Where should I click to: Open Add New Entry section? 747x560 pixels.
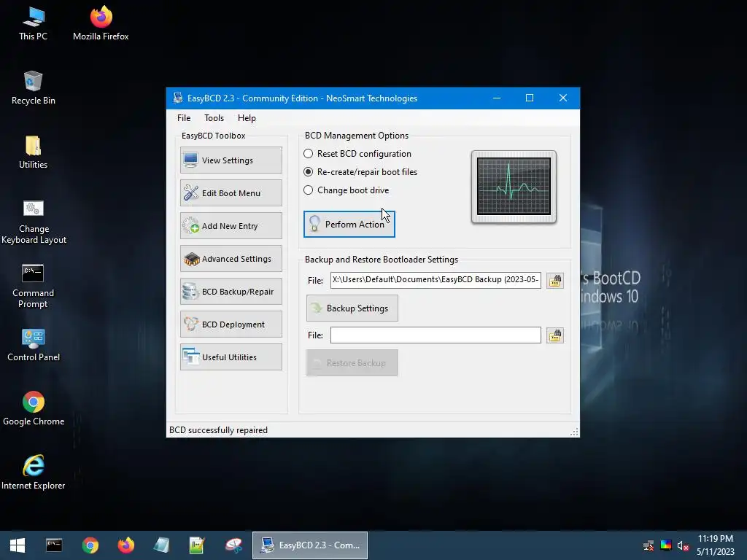(x=231, y=226)
